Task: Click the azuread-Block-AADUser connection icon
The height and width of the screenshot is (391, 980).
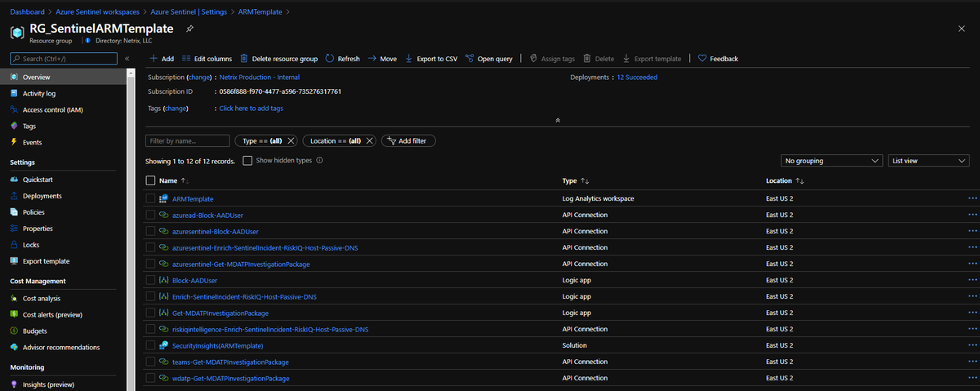Action: click(x=163, y=215)
